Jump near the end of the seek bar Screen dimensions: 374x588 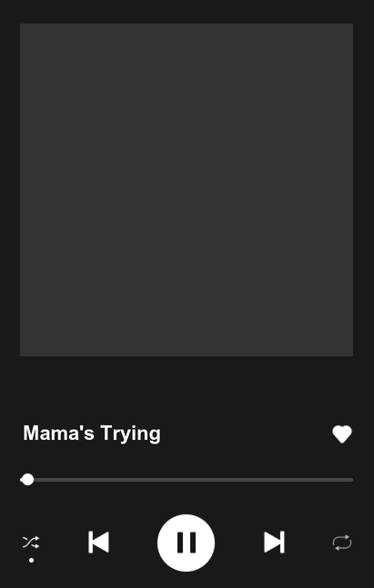tap(346, 480)
